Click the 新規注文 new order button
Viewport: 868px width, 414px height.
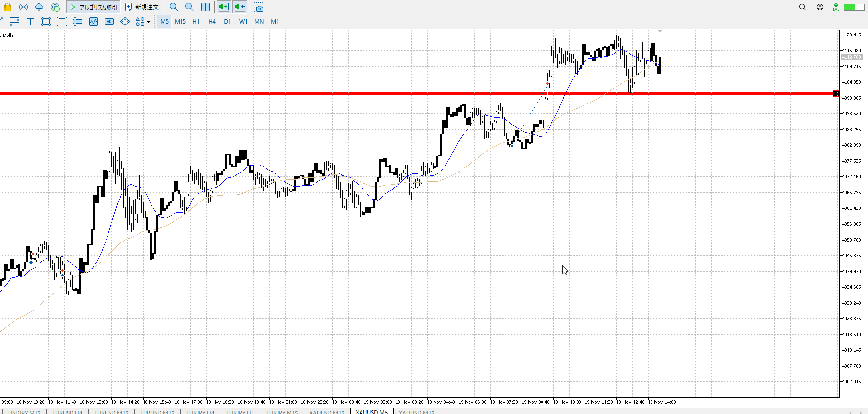pos(142,7)
